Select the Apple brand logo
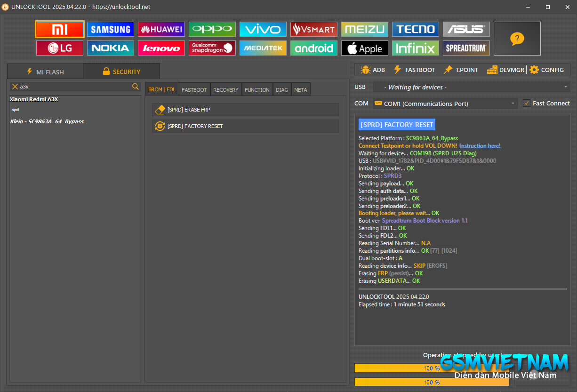 [x=365, y=48]
